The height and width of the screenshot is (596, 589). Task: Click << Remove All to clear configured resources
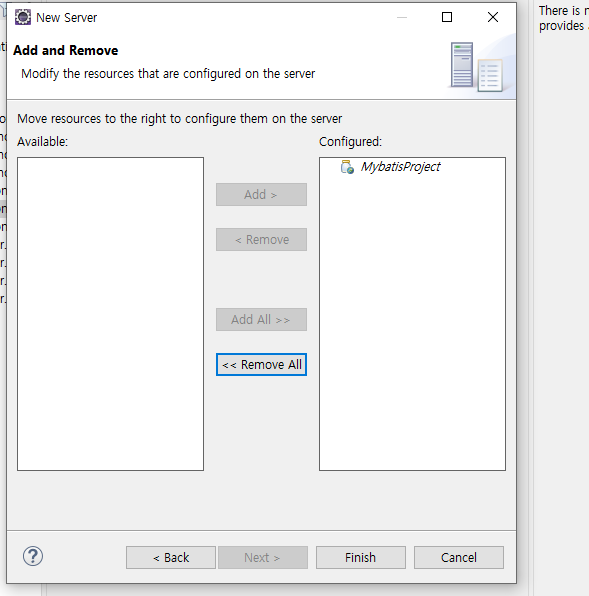click(261, 365)
